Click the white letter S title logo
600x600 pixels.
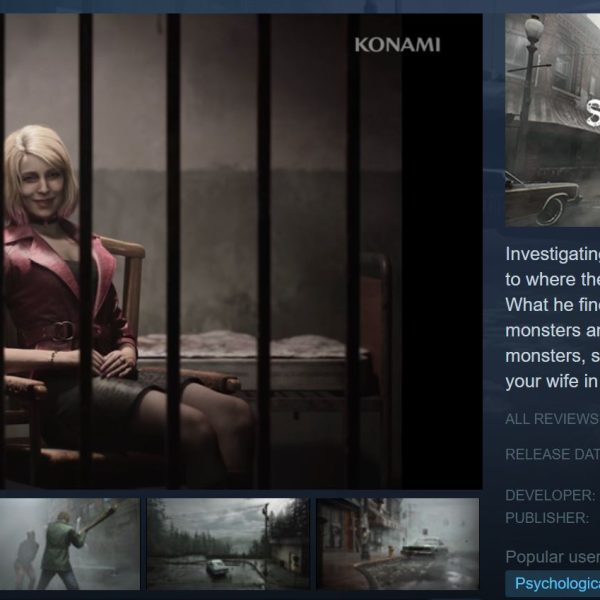click(593, 113)
